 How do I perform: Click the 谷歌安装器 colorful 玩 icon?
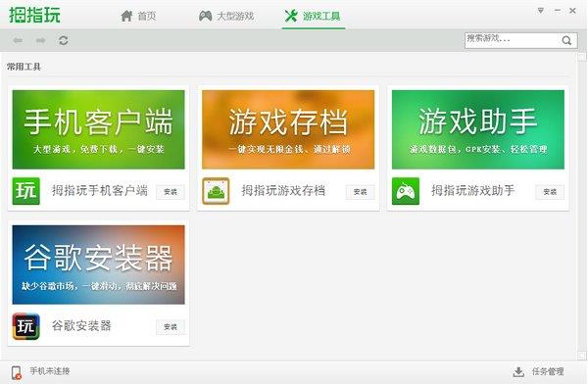coord(25,326)
